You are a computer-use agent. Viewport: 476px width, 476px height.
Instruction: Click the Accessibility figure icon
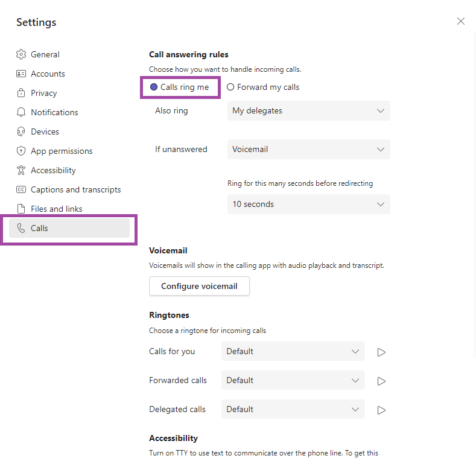tap(21, 170)
